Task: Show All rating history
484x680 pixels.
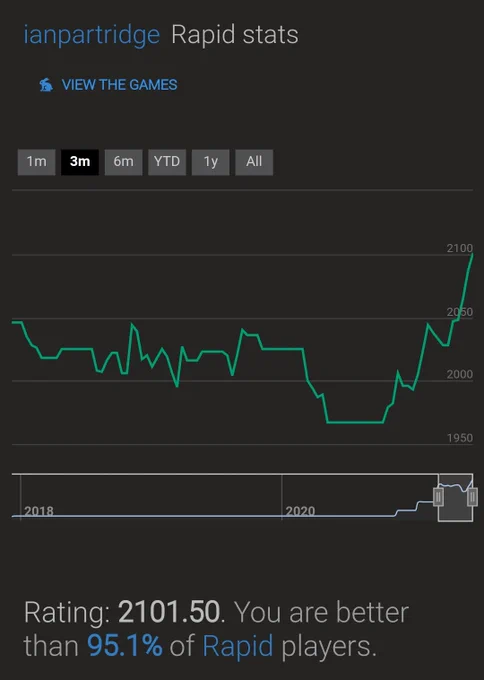Action: tap(254, 162)
